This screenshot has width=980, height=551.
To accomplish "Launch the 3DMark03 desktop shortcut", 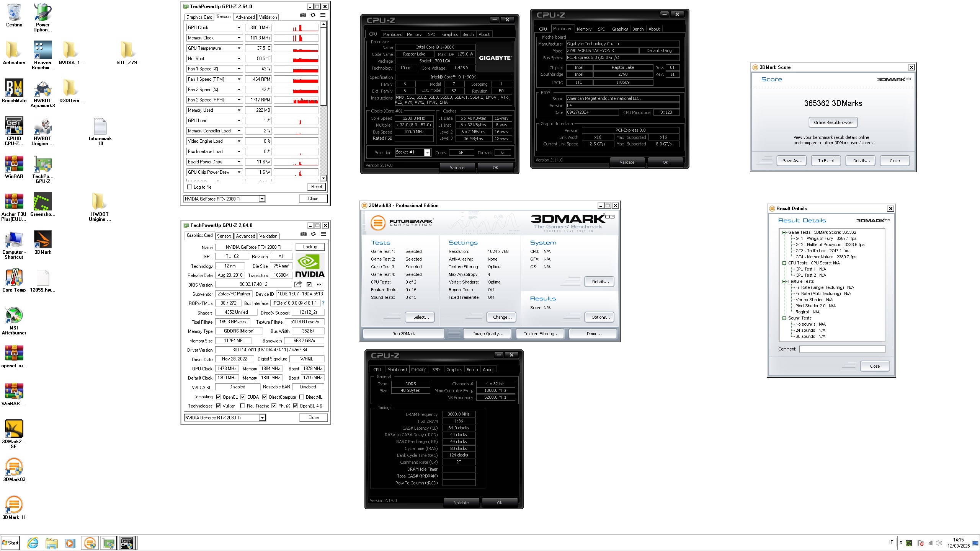I will (x=14, y=469).
